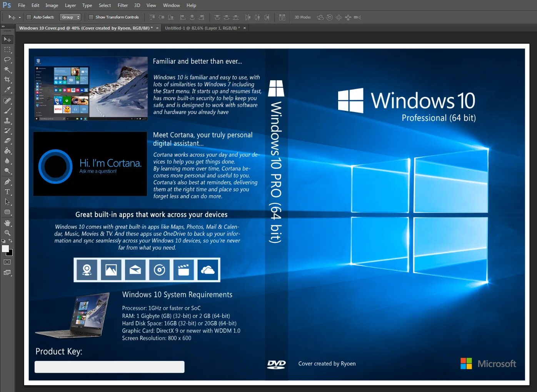Close the Windows 10 Cover.psd tab
The image size is (537, 392).
pos(157,28)
